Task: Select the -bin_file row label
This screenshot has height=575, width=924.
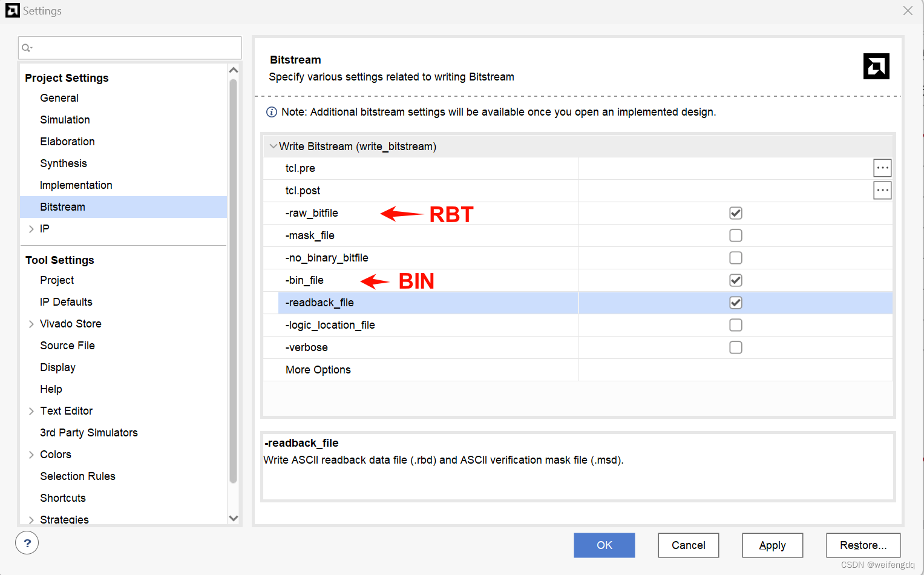Action: 304,280
